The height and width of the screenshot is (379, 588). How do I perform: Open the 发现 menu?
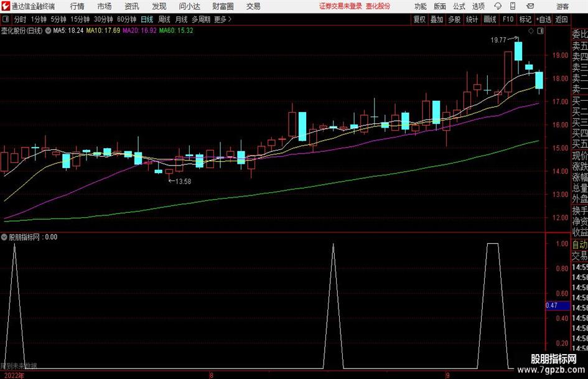[x=159, y=6]
